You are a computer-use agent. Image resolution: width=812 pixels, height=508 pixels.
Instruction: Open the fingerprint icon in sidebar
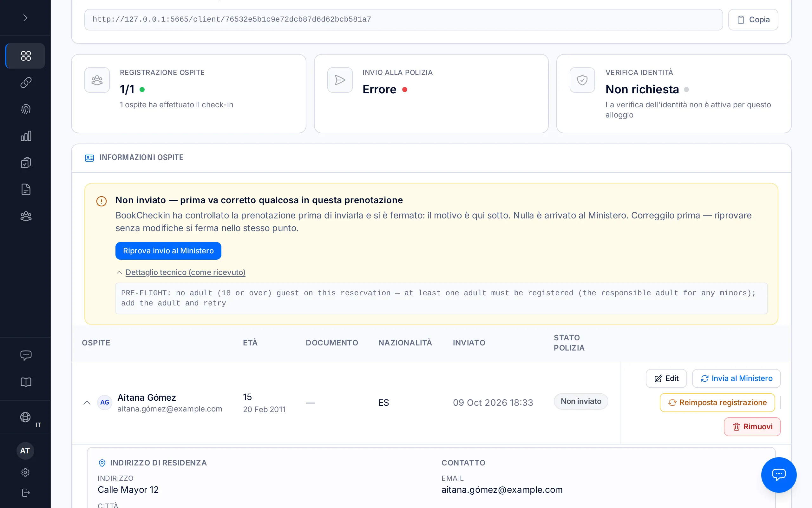(x=25, y=109)
